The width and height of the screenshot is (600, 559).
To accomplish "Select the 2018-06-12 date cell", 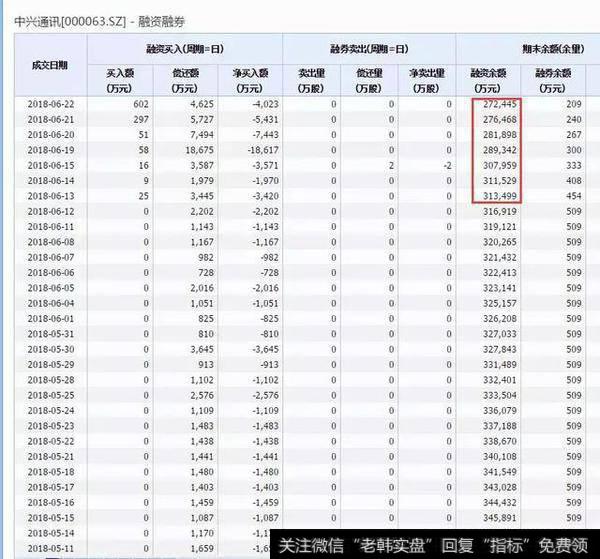I will pyautogui.click(x=51, y=211).
